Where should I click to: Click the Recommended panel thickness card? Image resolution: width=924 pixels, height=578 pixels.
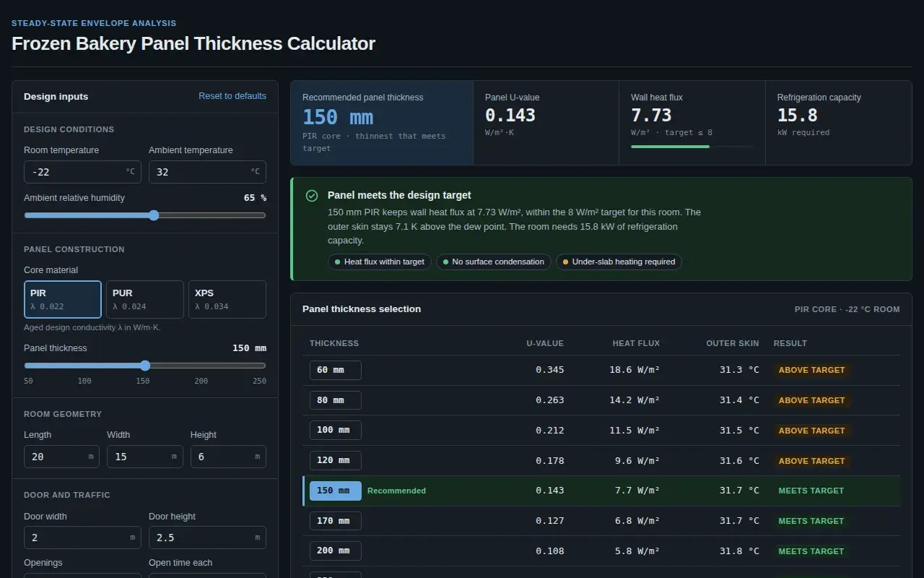coord(382,123)
